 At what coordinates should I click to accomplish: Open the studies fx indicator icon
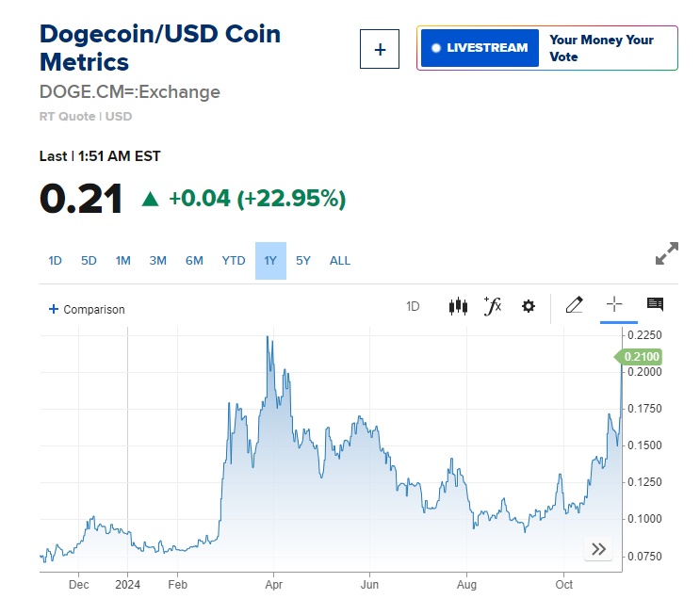point(493,306)
